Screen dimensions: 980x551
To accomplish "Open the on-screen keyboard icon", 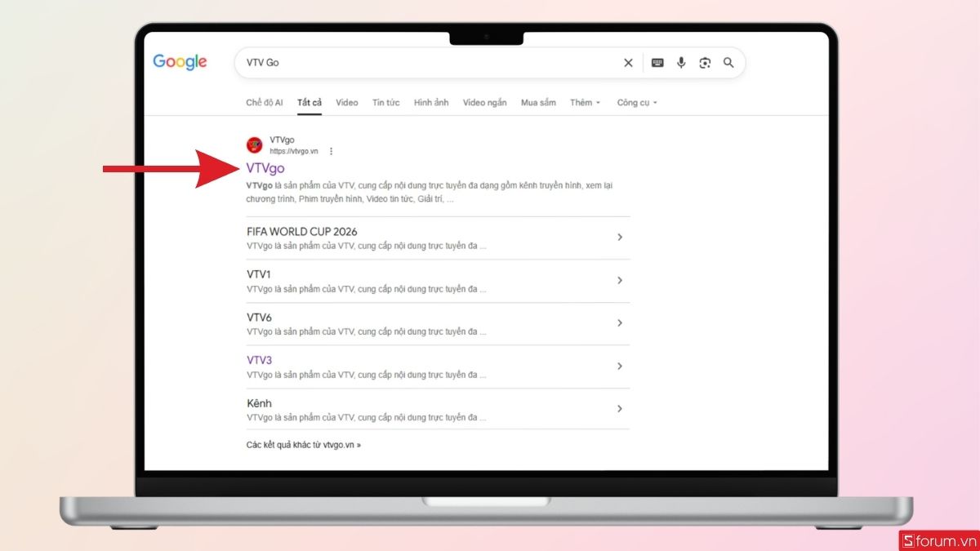I will [657, 63].
